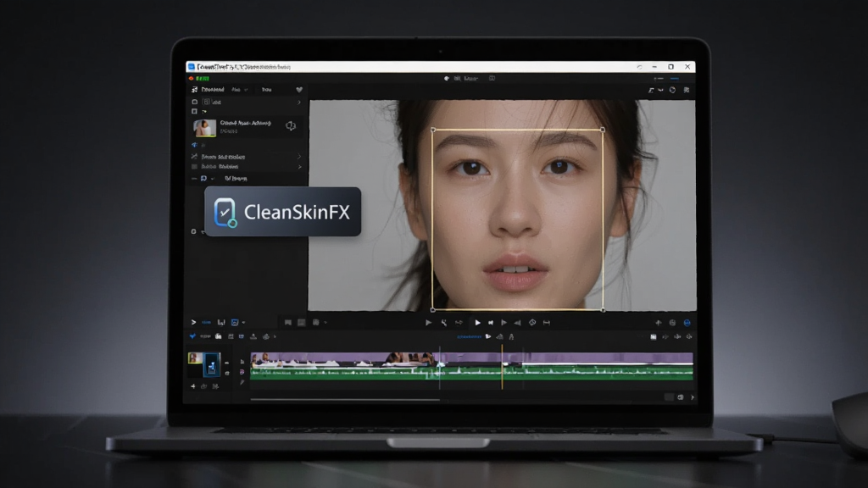Toggle the blue checkmark icon in the timeline toolbar
Image resolution: width=868 pixels, height=488 pixels.
click(x=192, y=336)
